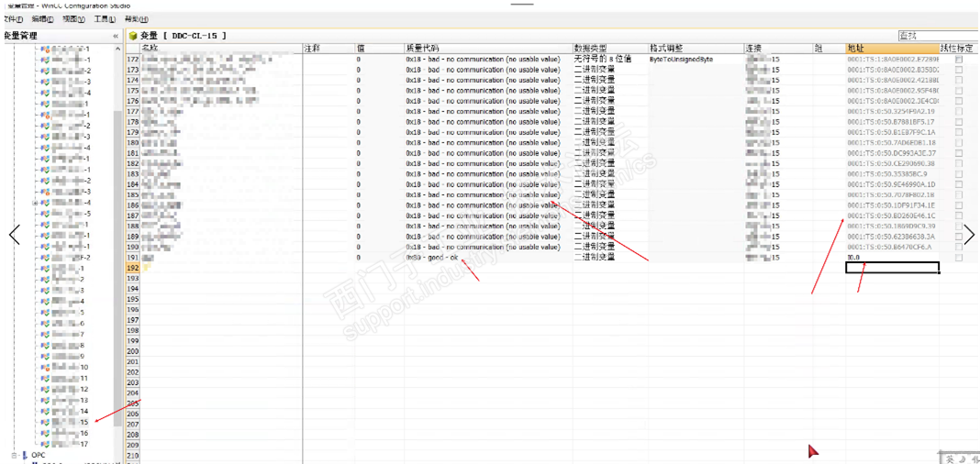Tick the 线性标定 checkbox in row 186
Image resolution: width=980 pixels, height=464 pixels.
(959, 204)
